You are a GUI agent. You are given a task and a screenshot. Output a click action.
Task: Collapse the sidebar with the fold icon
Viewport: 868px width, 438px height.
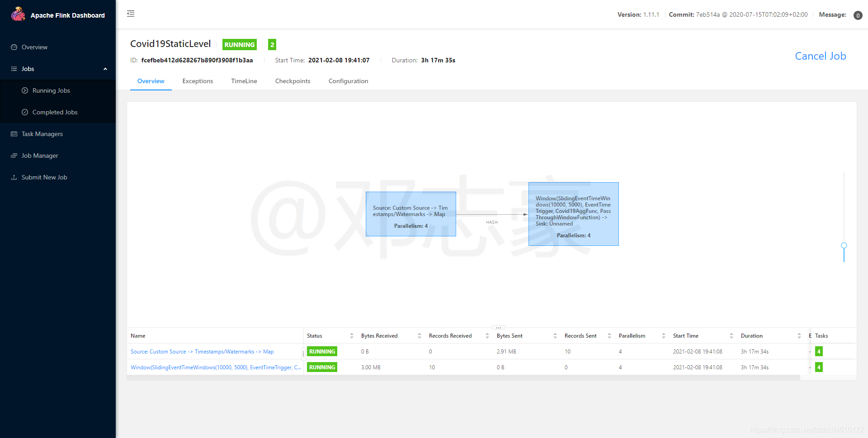click(131, 14)
